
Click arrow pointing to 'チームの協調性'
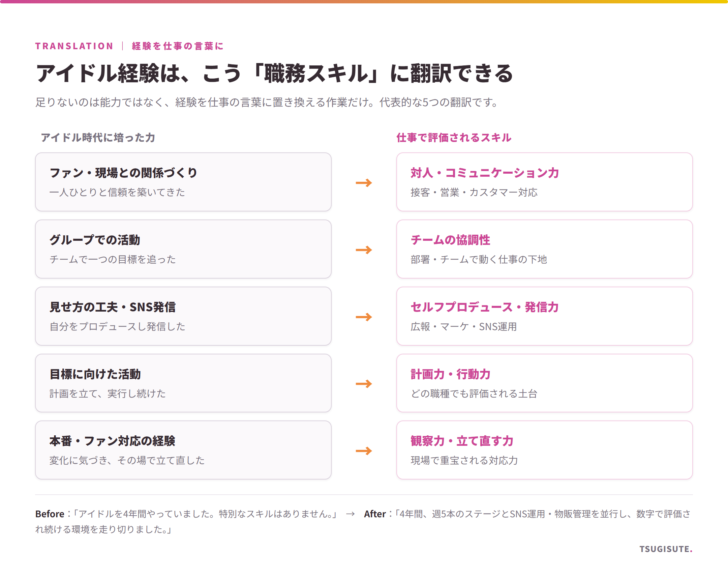click(364, 250)
